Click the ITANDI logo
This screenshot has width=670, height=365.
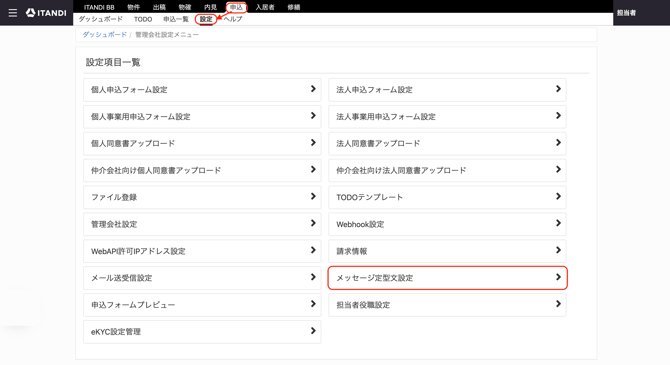pos(46,13)
